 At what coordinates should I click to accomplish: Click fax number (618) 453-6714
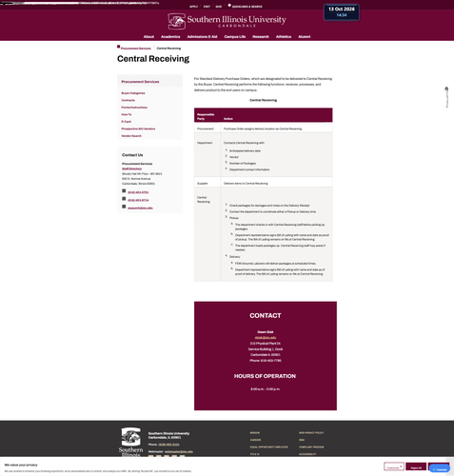coord(138,200)
